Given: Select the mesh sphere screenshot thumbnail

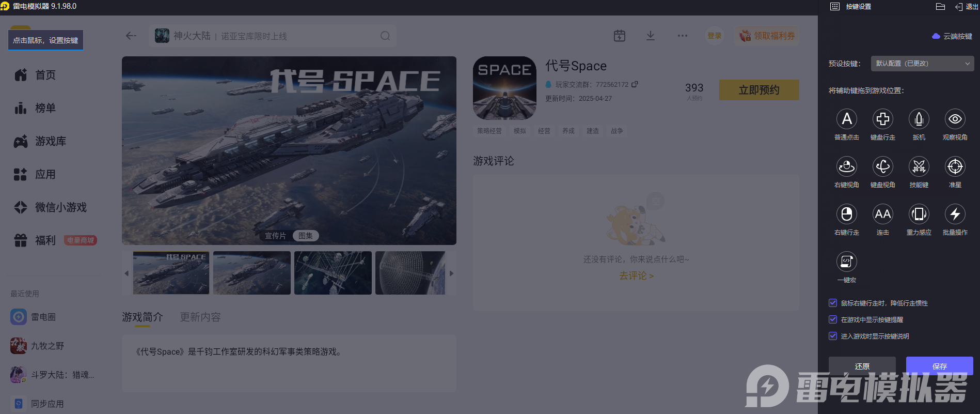Looking at the screenshot, I should coord(410,273).
